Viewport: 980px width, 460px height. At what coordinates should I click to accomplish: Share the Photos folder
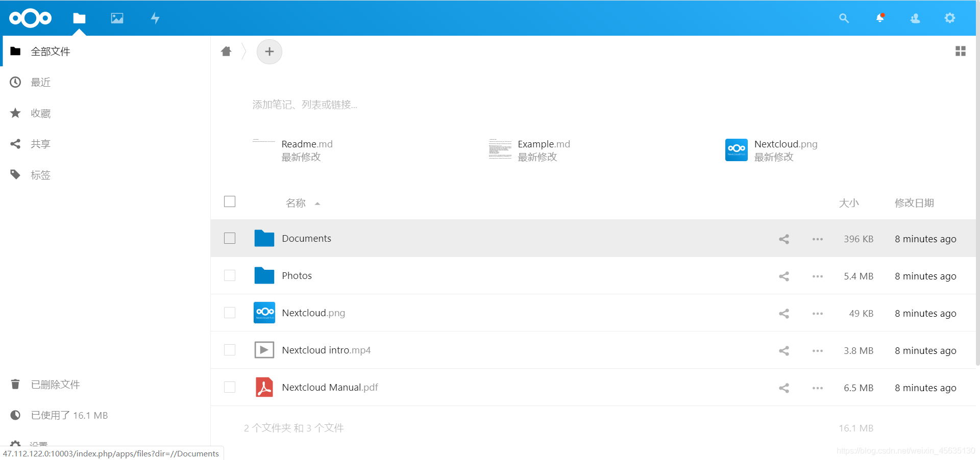coord(784,276)
